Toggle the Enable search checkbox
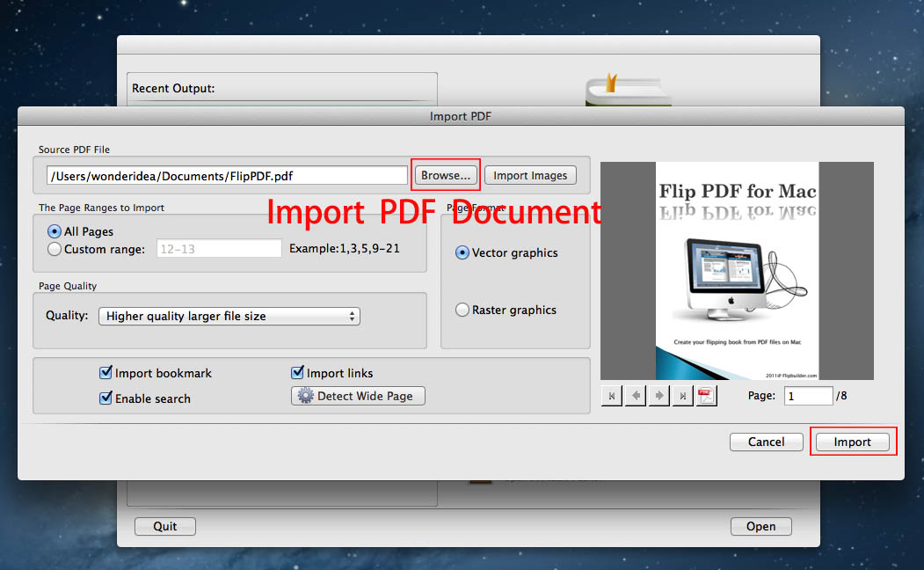 105,398
